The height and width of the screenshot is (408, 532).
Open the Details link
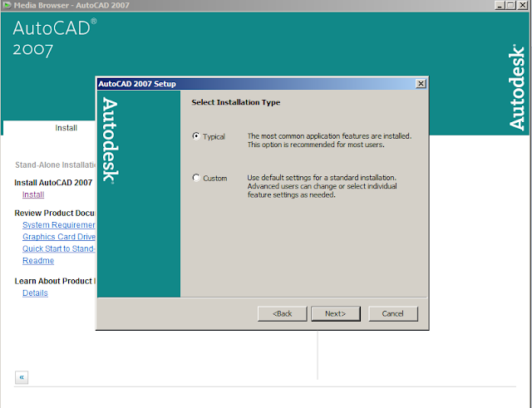35,293
